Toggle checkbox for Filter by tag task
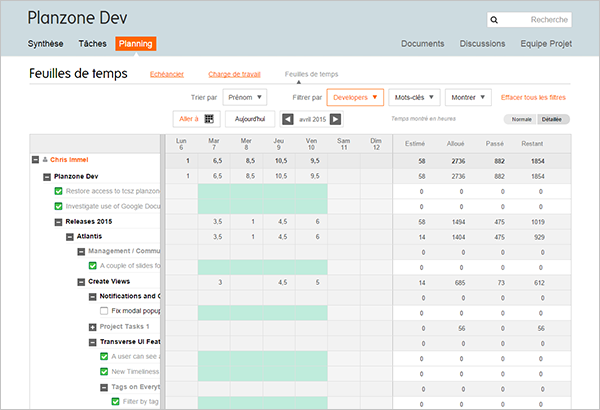600x410 pixels. pos(116,402)
